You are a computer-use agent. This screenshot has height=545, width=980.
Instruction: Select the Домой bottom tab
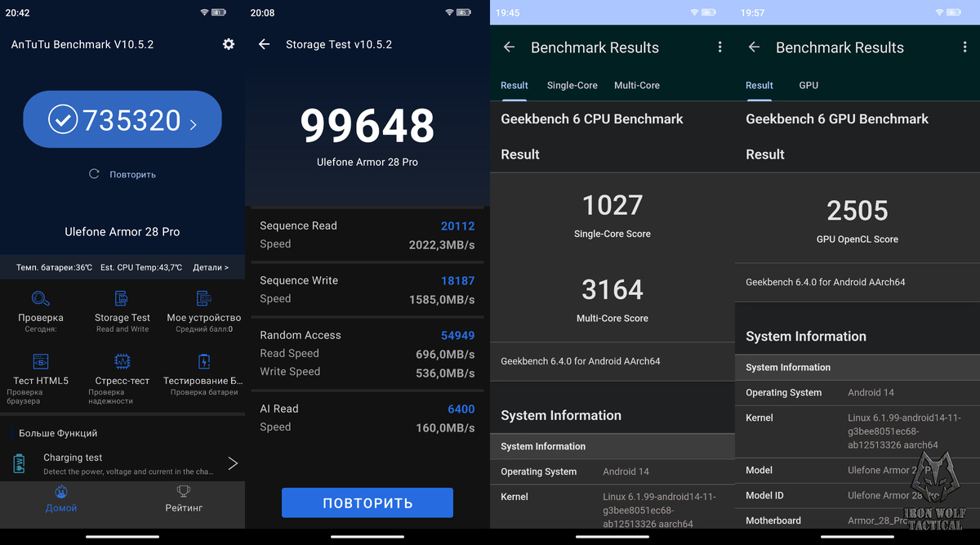61,498
